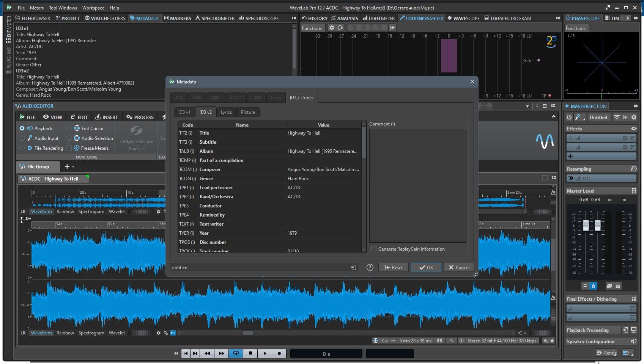644x364 pixels.
Task: Switch to the Lyrics tab
Action: (x=226, y=112)
